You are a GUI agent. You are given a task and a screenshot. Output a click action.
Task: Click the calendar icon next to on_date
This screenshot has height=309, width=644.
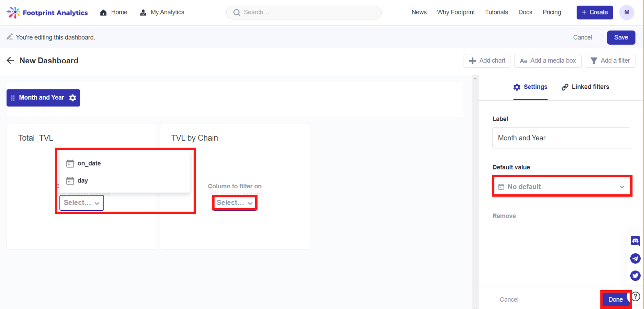[70, 164]
